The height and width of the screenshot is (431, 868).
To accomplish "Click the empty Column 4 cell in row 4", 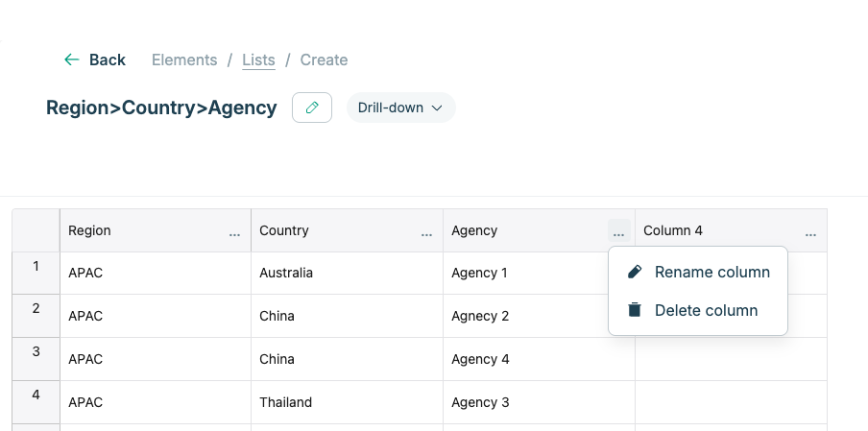I will [x=732, y=402].
